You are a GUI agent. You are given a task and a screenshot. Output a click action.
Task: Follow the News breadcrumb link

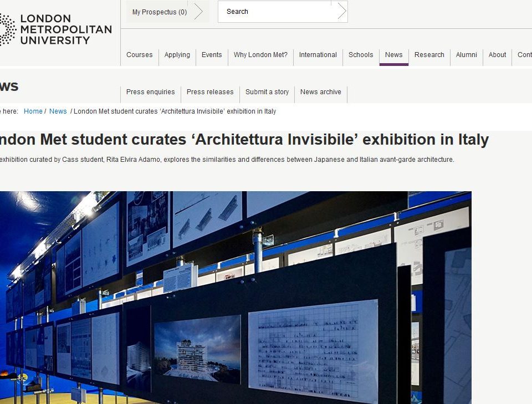tap(58, 111)
